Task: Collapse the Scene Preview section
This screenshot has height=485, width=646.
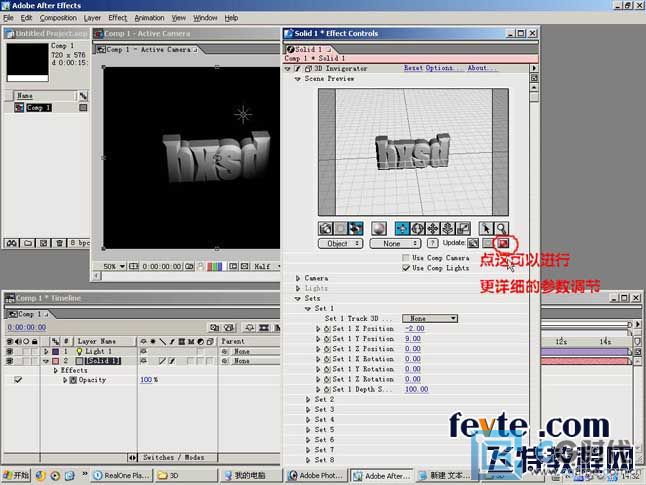Action: (x=297, y=79)
